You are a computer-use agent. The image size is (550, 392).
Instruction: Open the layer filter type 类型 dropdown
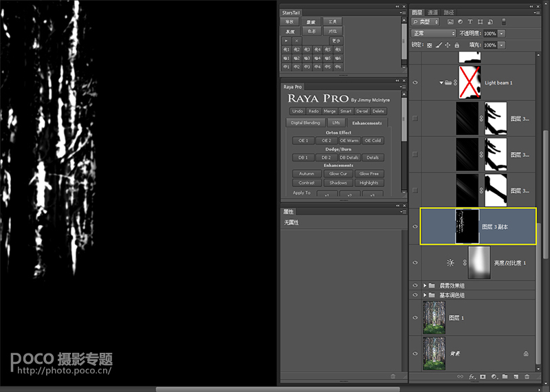click(x=425, y=22)
